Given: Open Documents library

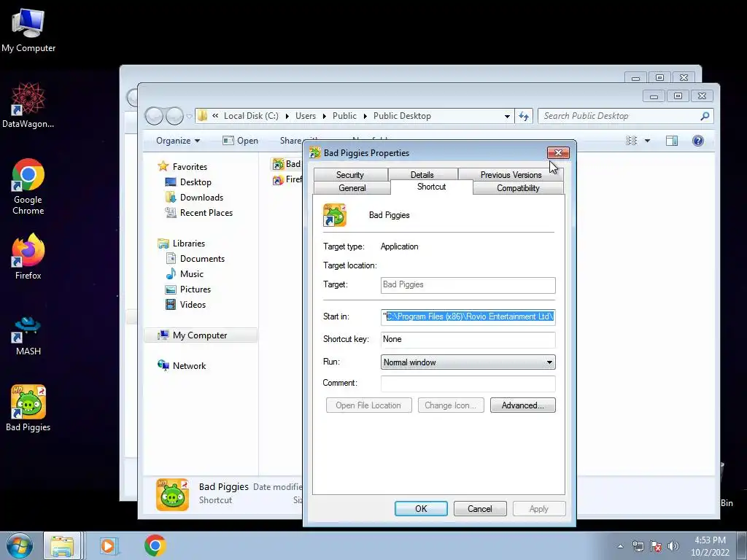Looking at the screenshot, I should [x=202, y=259].
